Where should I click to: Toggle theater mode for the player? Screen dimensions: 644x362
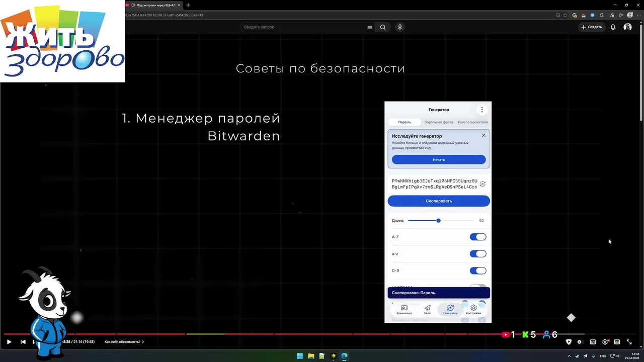pyautogui.click(x=617, y=342)
